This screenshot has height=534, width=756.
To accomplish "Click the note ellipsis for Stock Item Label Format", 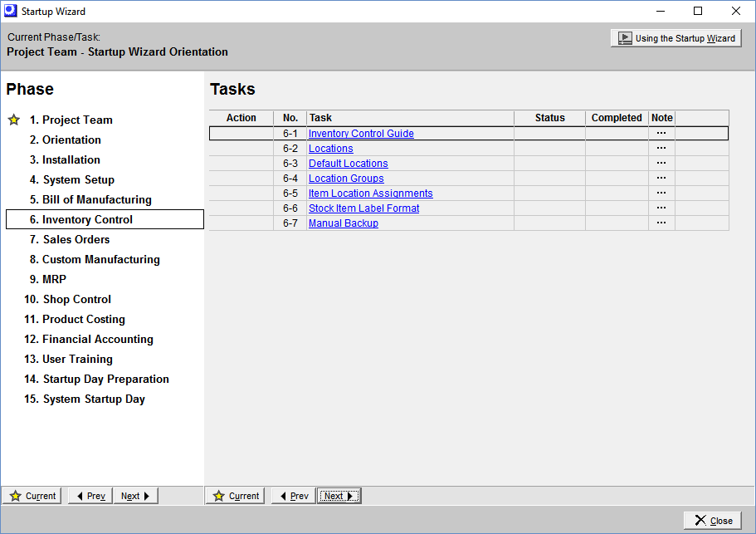I will click(x=661, y=208).
